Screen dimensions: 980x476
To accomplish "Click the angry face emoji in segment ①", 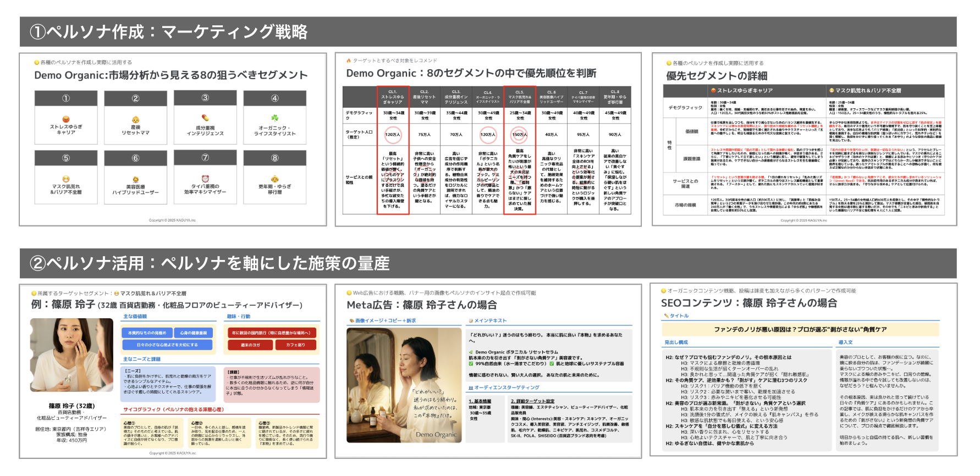I will pos(66,119).
